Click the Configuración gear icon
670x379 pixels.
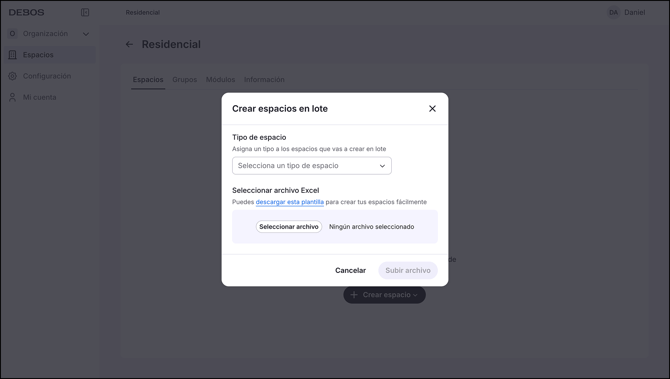[12, 76]
